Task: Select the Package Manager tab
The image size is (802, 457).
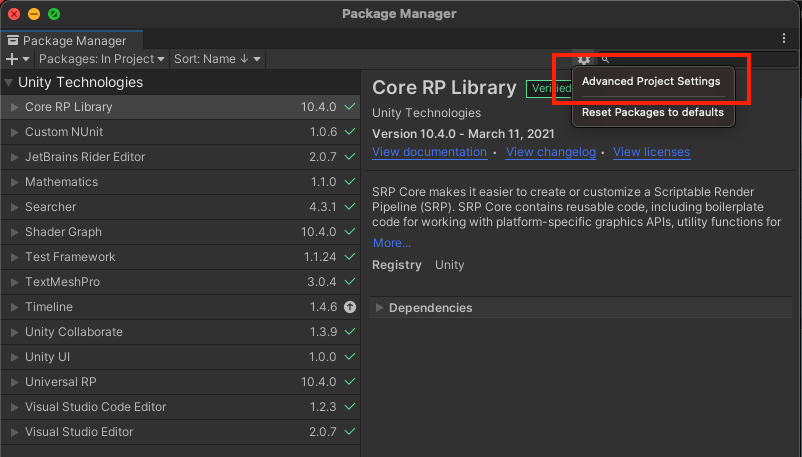Action: coord(72,40)
